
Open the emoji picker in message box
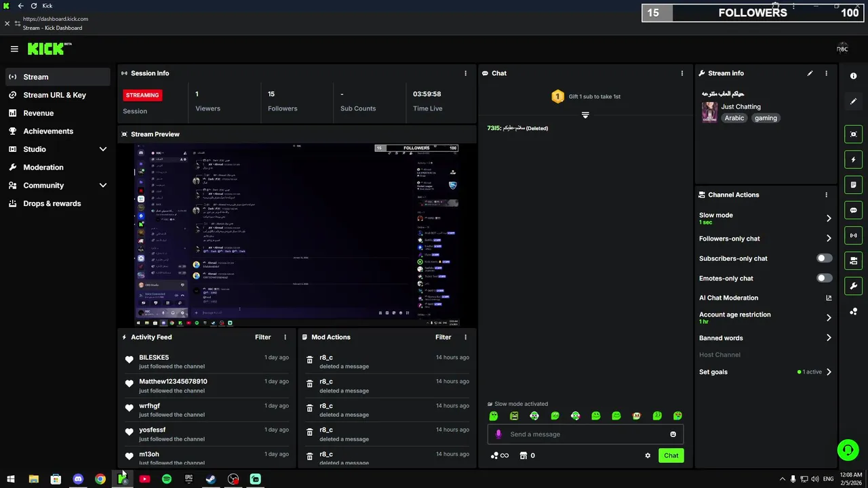673,434
